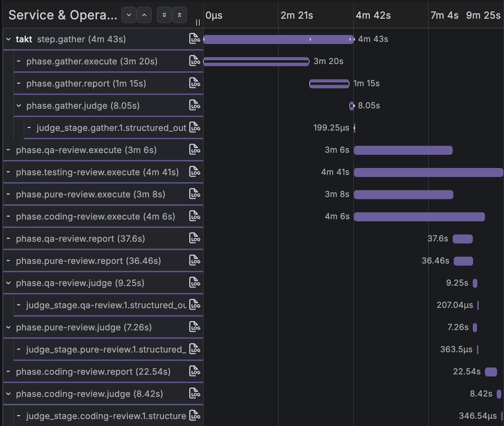Viewport: 504px width, 426px height.
Task: Open logs icon for phase.qa-review.execute
Action: pyautogui.click(x=194, y=149)
